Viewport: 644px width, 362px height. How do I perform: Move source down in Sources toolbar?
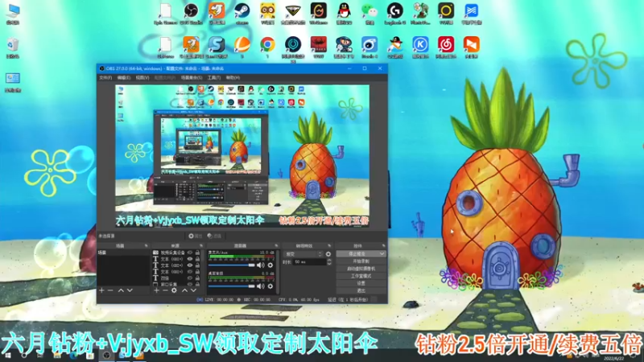coord(193,290)
